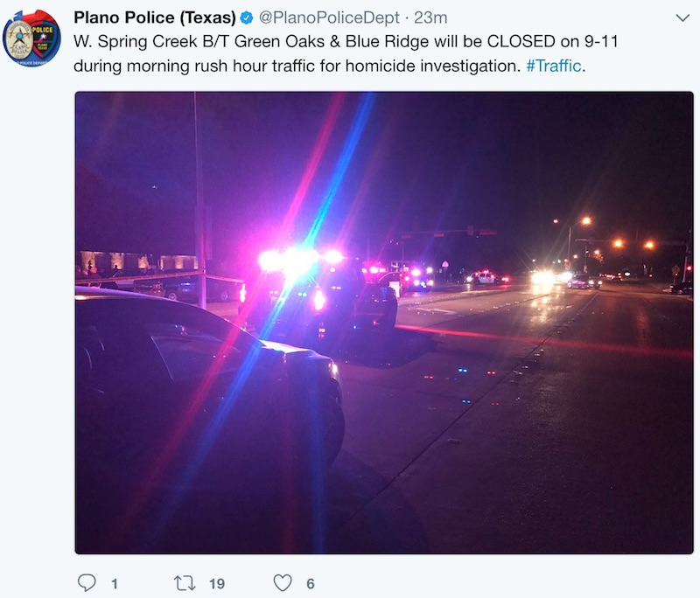The width and height of the screenshot is (700, 598).
Task: Open the @PlanoPoliceDept handle link
Action: pyautogui.click(x=329, y=17)
